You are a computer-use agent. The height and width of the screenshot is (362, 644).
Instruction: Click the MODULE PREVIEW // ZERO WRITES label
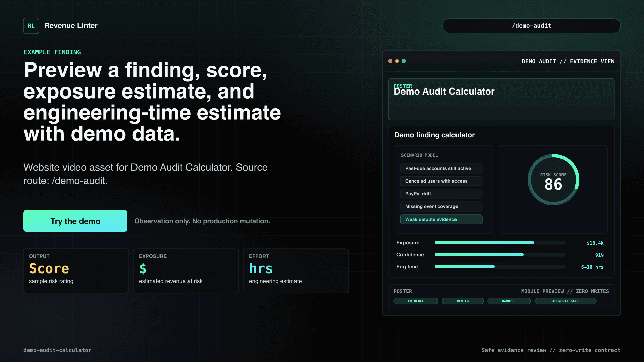pyautogui.click(x=565, y=291)
